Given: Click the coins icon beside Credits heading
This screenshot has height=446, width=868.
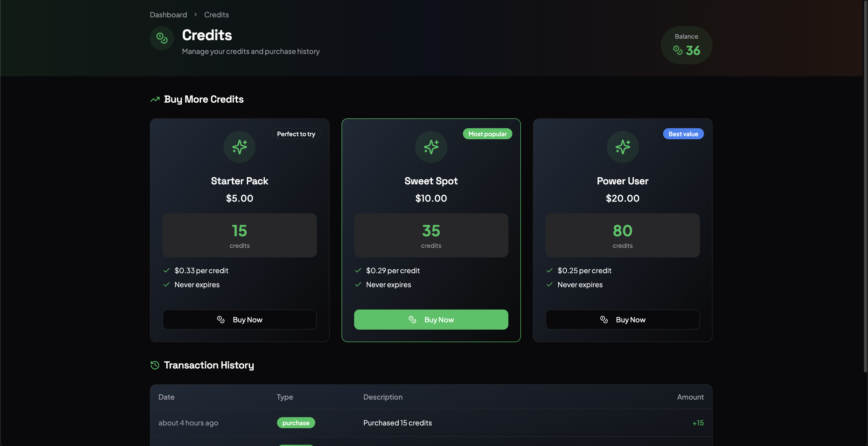Looking at the screenshot, I should pyautogui.click(x=162, y=38).
